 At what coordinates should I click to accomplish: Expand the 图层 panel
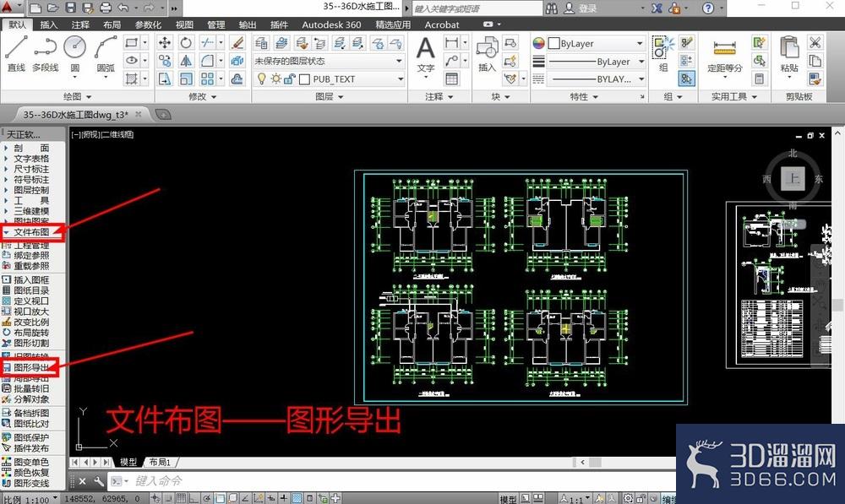tap(330, 96)
